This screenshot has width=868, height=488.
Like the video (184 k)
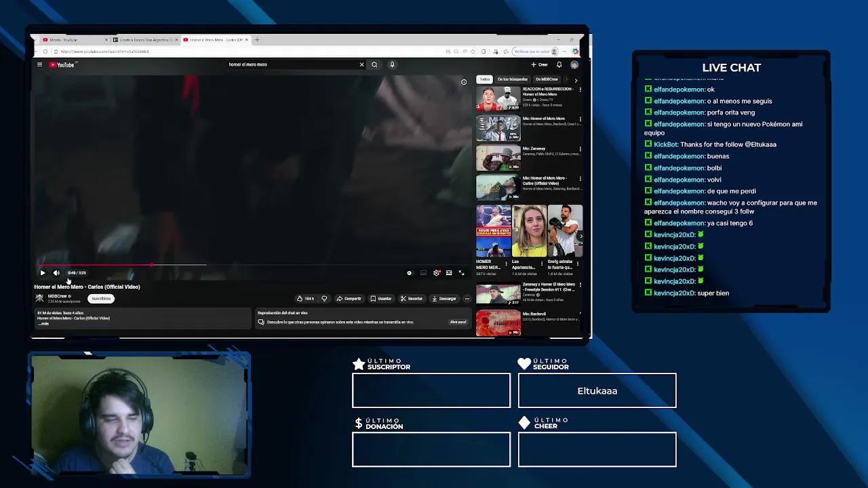[x=305, y=298]
